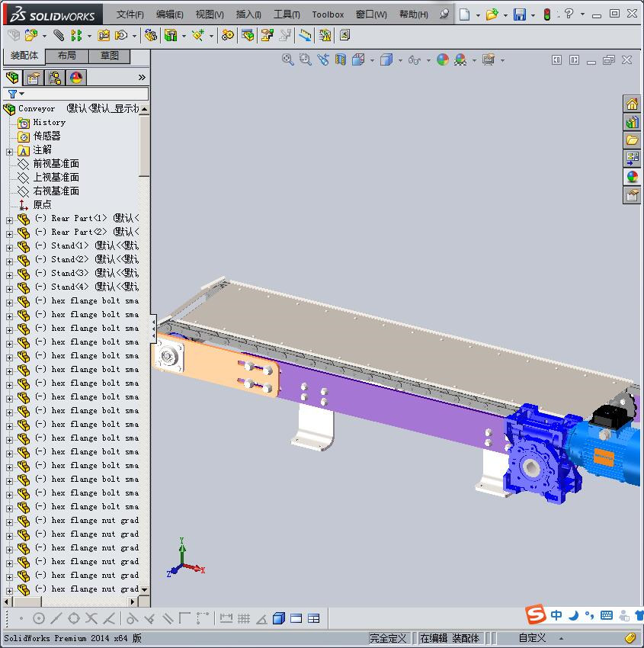Open the Design Library pane
644x648 pixels.
click(x=632, y=122)
